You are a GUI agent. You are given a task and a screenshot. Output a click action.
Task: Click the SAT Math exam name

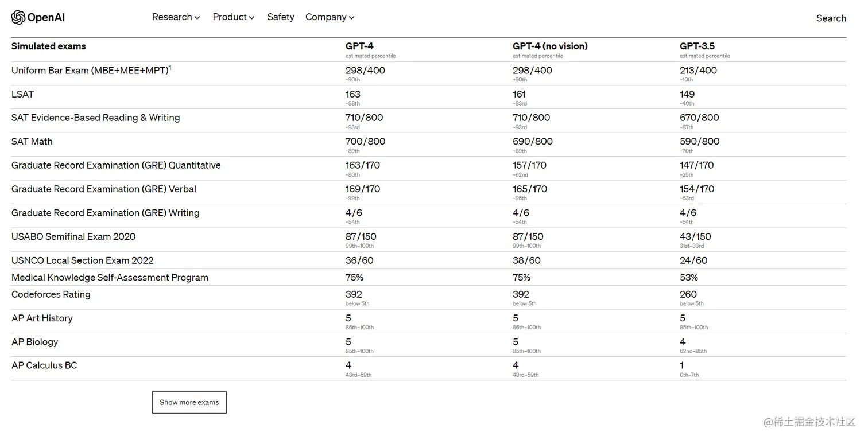(32, 142)
